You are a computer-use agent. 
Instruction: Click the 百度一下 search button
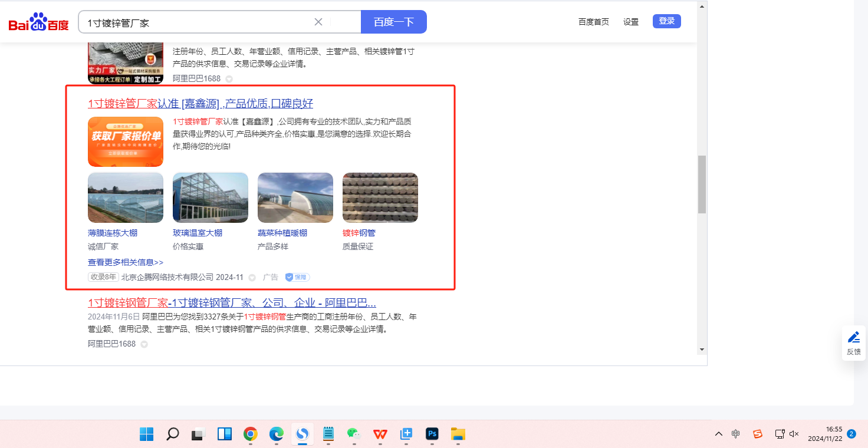pyautogui.click(x=393, y=22)
